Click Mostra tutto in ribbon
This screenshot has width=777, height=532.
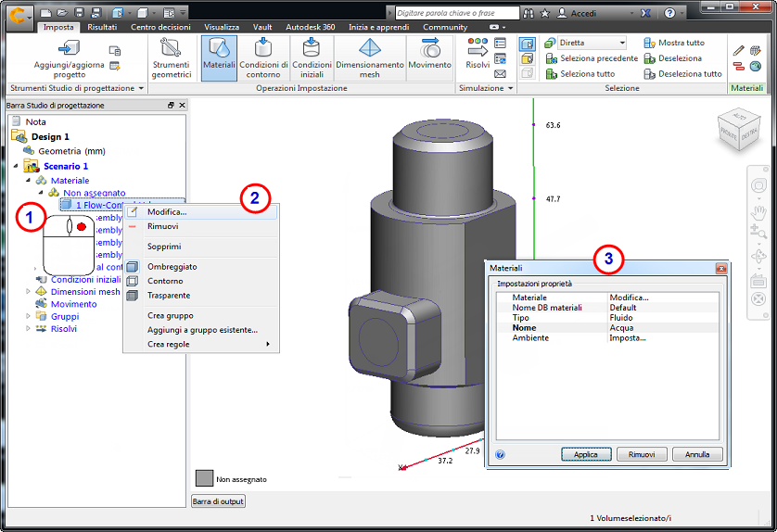674,43
